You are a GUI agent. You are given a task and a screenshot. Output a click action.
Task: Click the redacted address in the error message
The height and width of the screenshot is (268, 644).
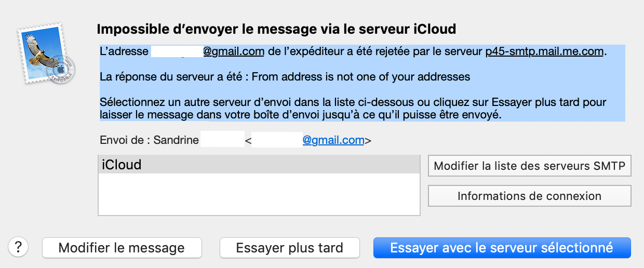click(176, 51)
